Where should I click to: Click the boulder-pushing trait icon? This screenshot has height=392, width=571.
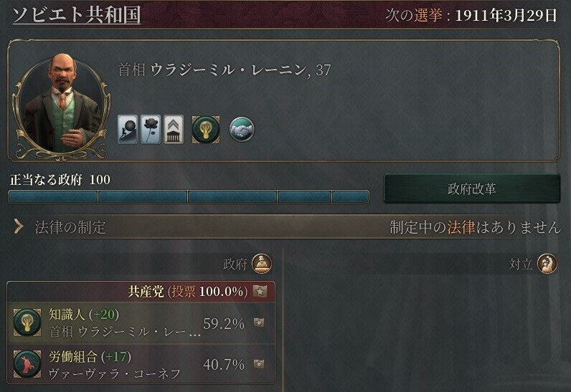[x=128, y=129]
